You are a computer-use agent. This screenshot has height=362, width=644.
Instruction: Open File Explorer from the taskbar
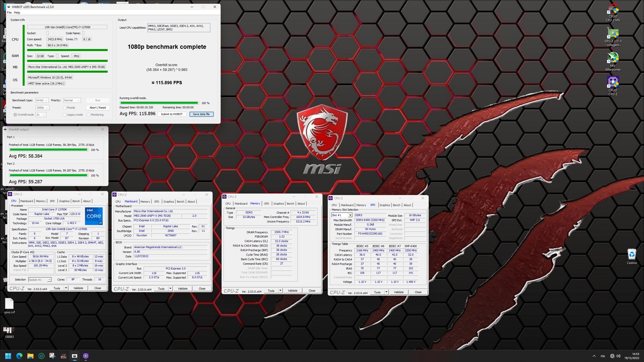(x=30, y=356)
